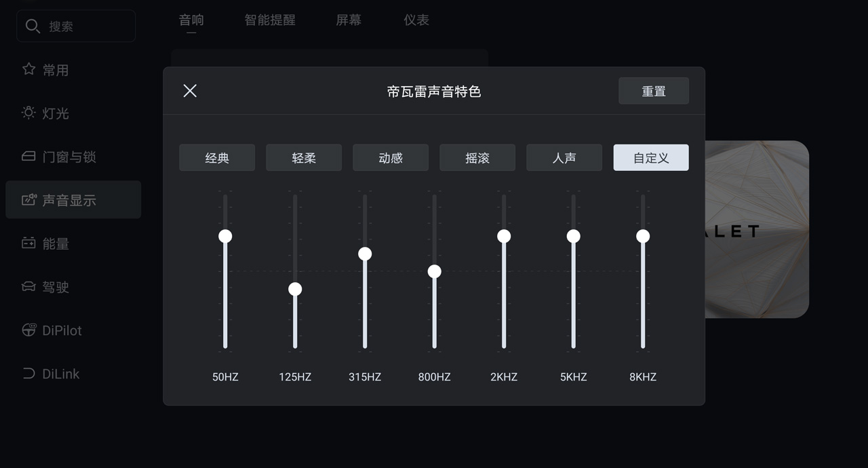The image size is (868, 468).
Task: Switch to the 音响 tab
Action: coord(191,20)
